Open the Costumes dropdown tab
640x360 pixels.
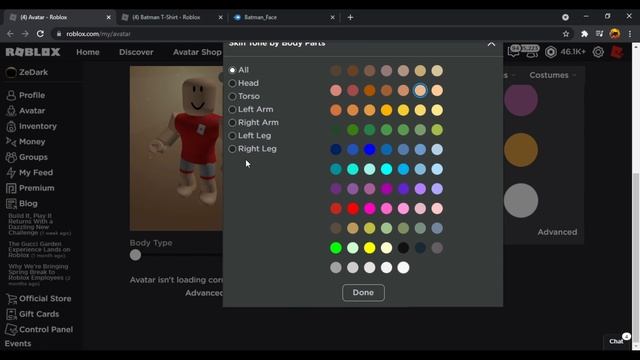[552, 75]
